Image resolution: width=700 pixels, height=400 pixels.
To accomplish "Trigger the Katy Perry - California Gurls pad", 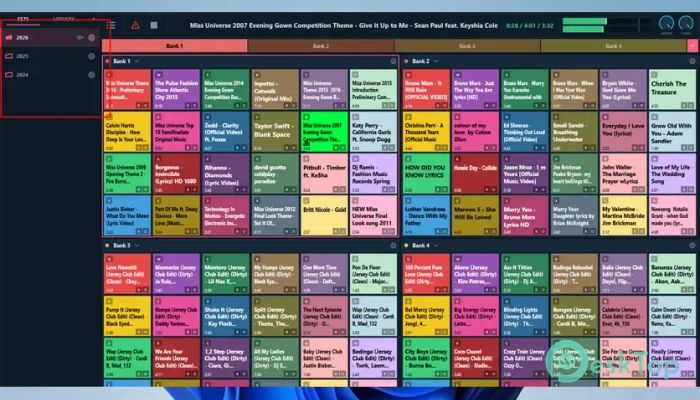I will coord(374,132).
